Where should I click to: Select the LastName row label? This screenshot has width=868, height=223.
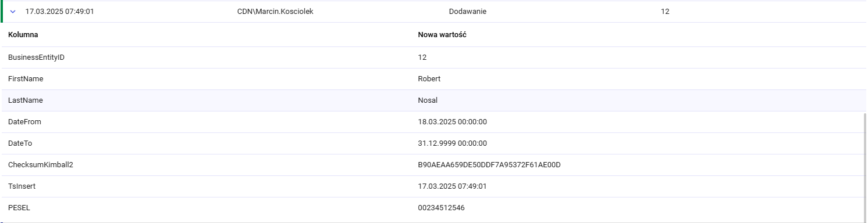pos(26,100)
